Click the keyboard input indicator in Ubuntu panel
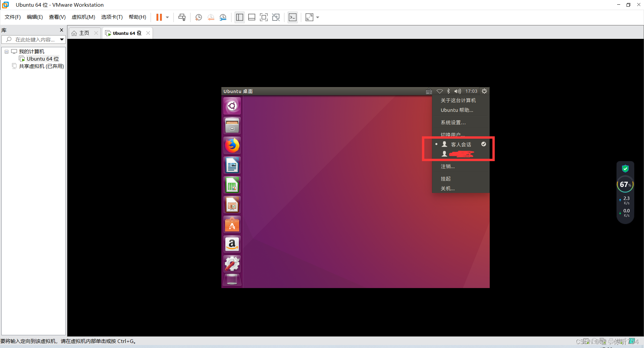 click(x=429, y=91)
